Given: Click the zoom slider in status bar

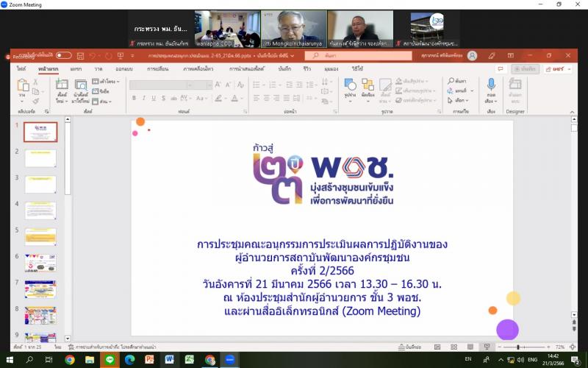Looking at the screenshot, I should pyautogui.click(x=524, y=347).
